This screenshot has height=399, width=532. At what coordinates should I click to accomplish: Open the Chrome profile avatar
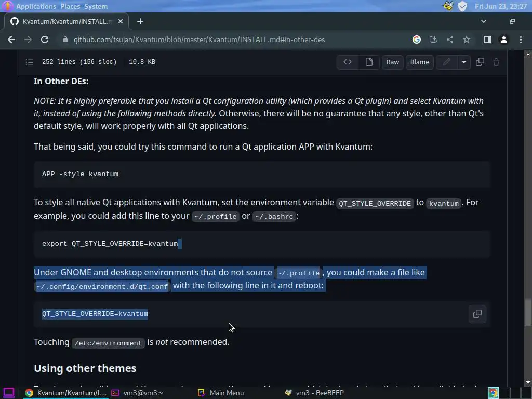504,39
